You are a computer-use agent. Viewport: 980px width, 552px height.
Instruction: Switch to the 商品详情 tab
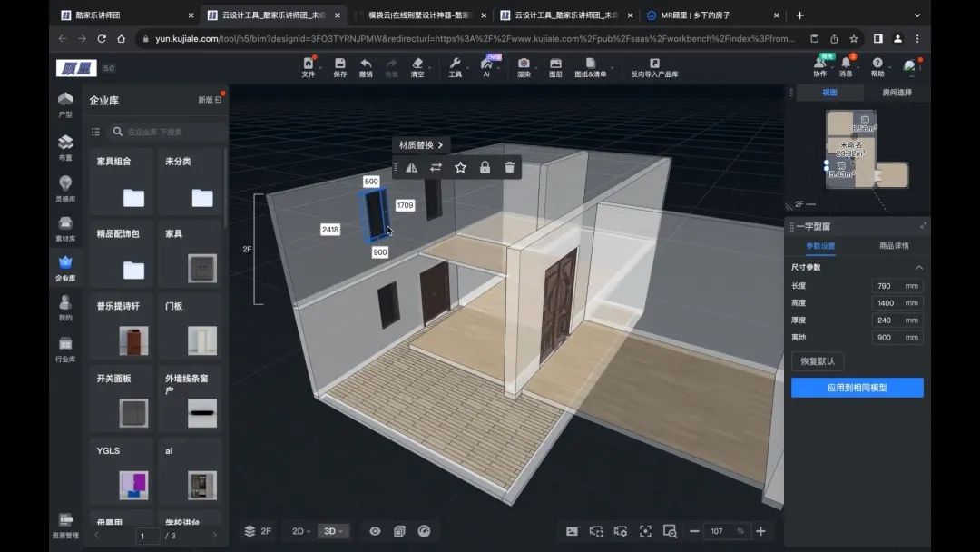click(x=893, y=246)
